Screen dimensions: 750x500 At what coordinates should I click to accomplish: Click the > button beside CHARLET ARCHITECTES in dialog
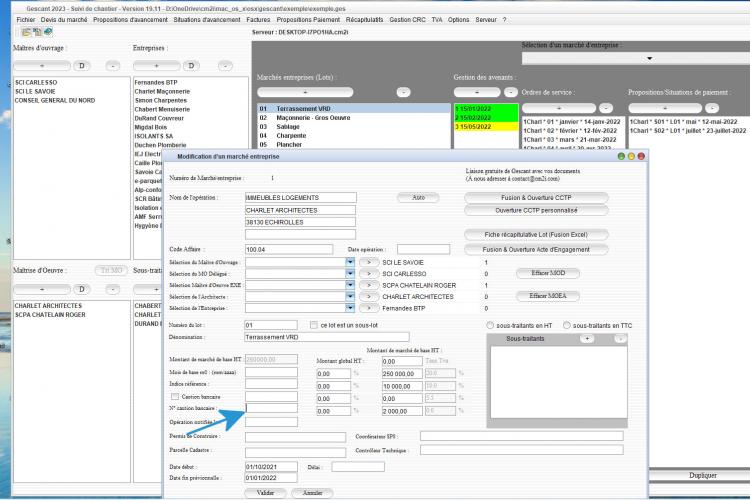(x=369, y=297)
